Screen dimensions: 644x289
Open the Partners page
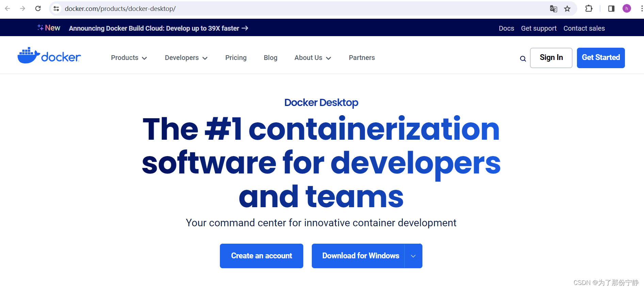click(362, 58)
